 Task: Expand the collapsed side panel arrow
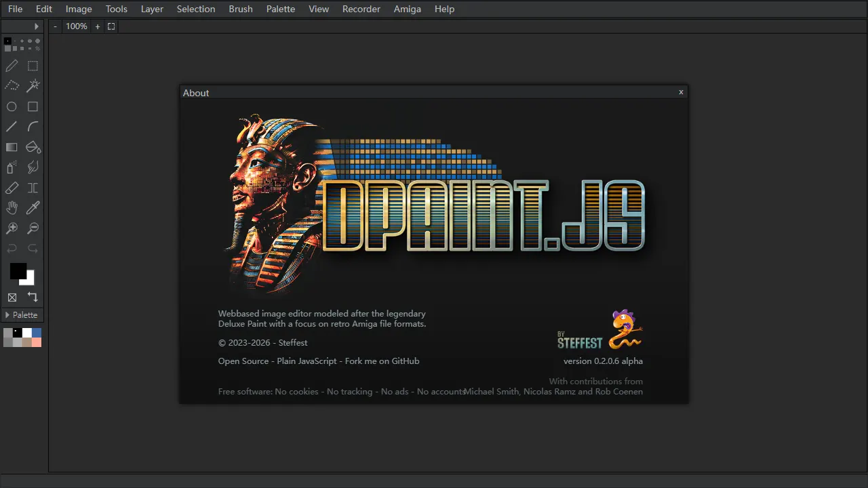click(x=37, y=26)
